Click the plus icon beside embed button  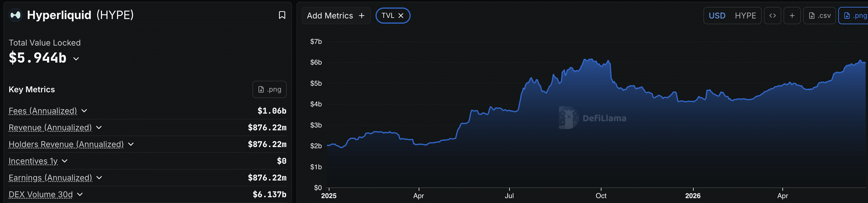point(792,16)
